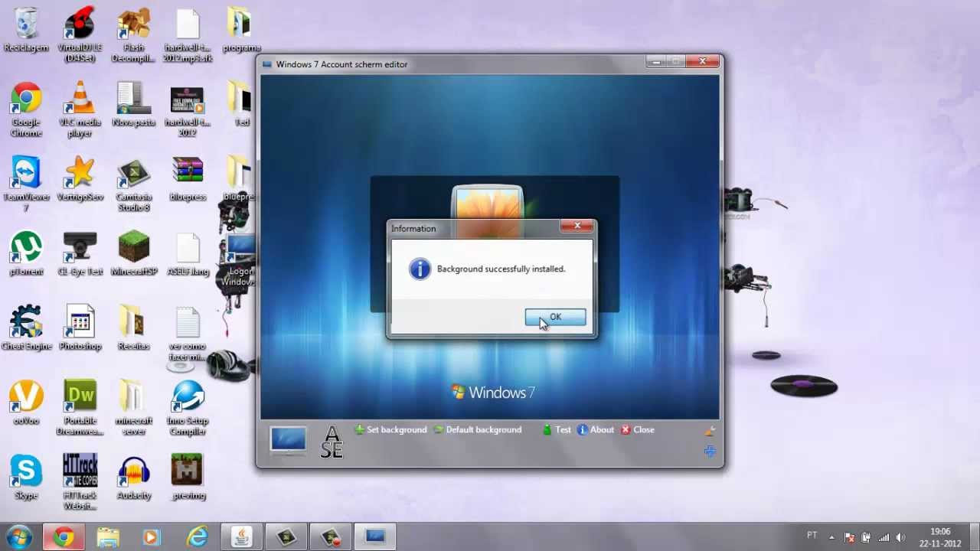Launch Inno Setup Compiler shortcut
The image size is (980, 551).
click(x=188, y=408)
